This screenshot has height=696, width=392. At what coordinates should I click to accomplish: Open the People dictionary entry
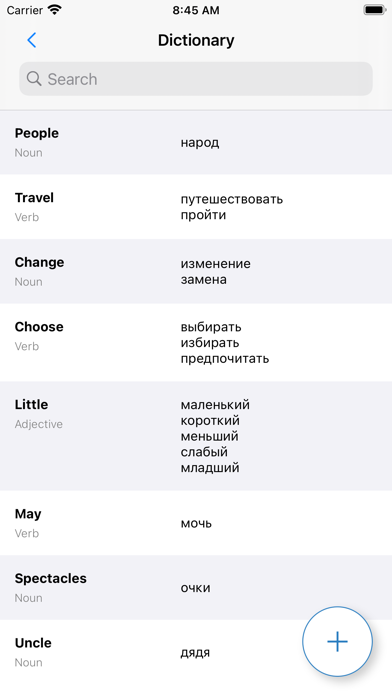(196, 142)
